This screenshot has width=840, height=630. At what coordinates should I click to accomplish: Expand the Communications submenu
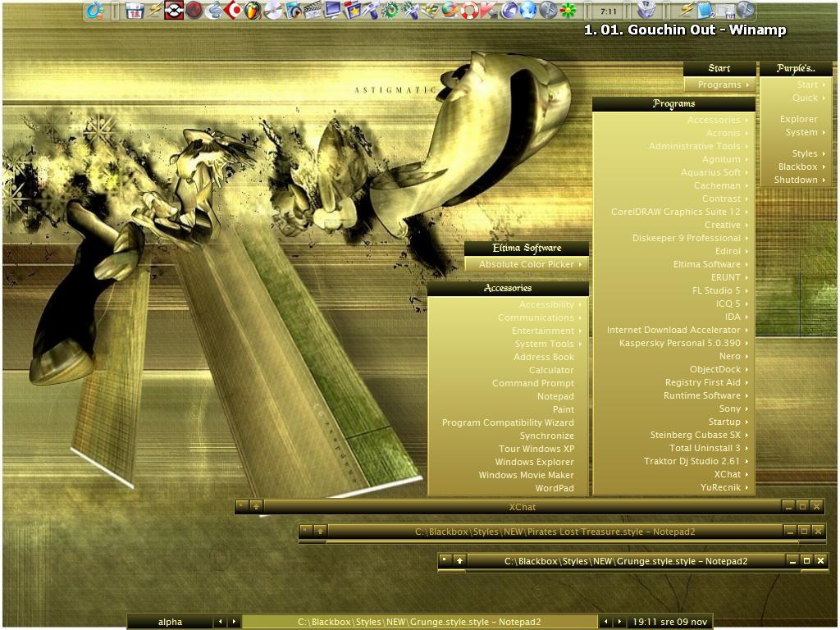508,317
